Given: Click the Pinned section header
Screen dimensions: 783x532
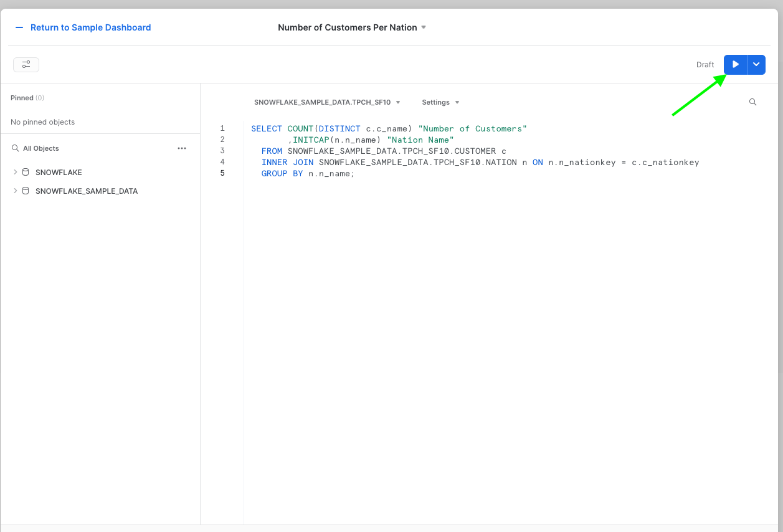Looking at the screenshot, I should (x=27, y=98).
